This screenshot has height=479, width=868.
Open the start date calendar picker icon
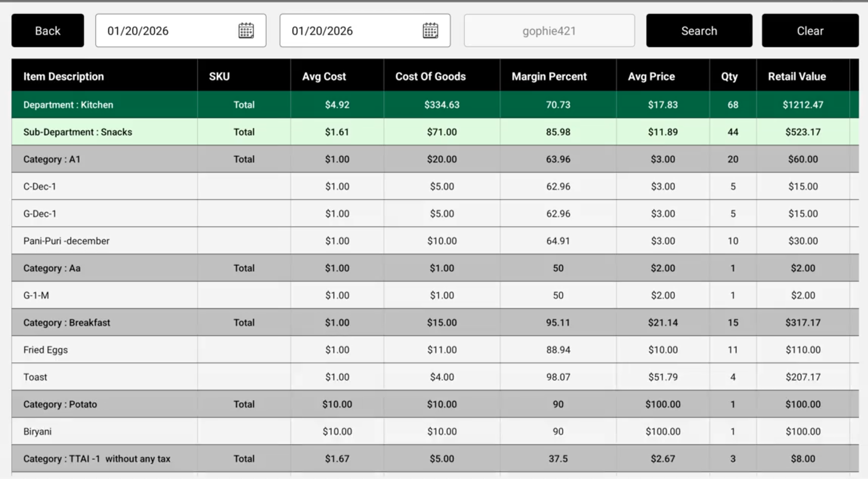coord(246,31)
